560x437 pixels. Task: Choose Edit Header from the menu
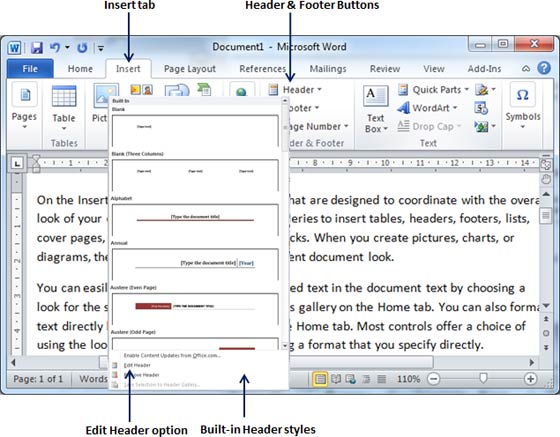click(x=137, y=365)
